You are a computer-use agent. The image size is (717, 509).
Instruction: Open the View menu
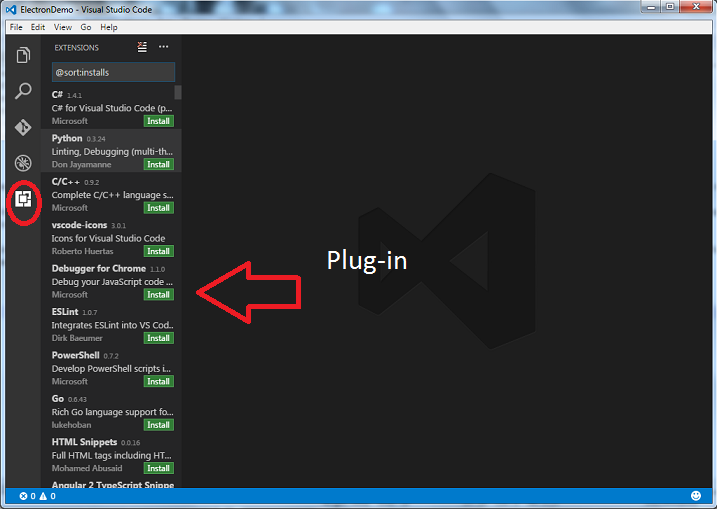(63, 27)
